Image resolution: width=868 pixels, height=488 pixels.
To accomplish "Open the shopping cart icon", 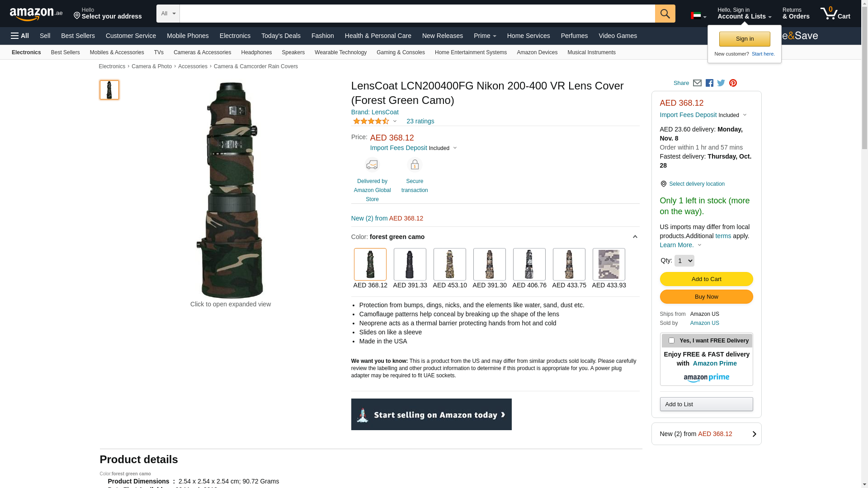I will (835, 13).
